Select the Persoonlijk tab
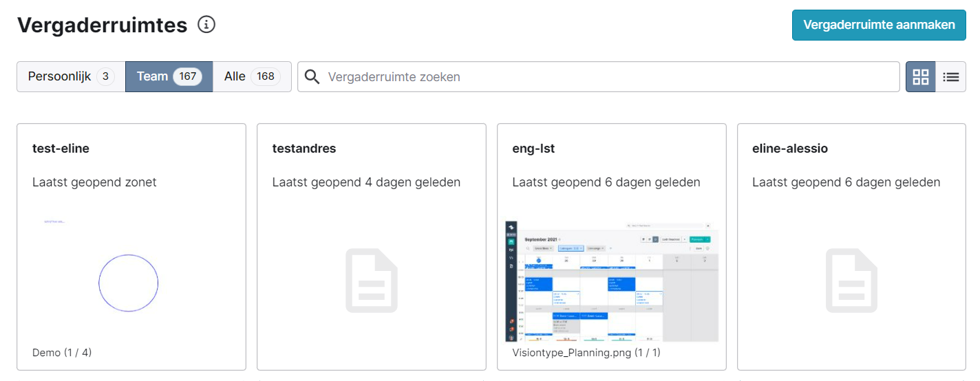 (x=70, y=76)
